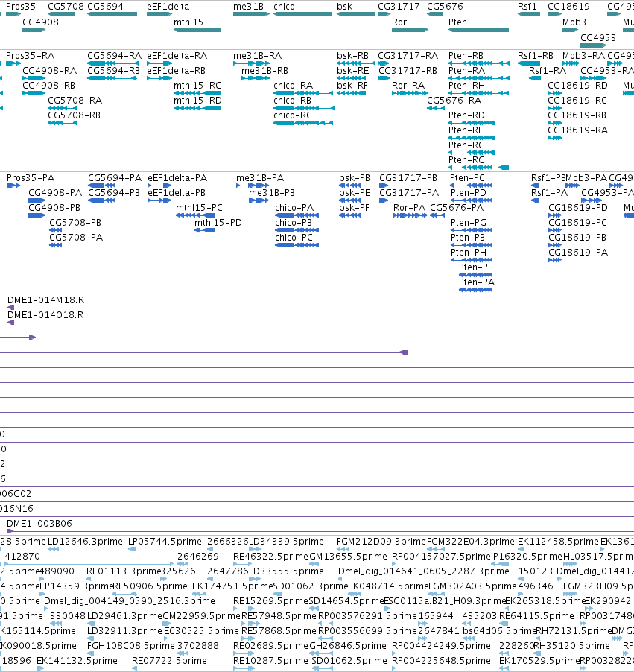Open transcript CG5708-RB
Screen dimensions: 634x672
[x=75, y=115]
